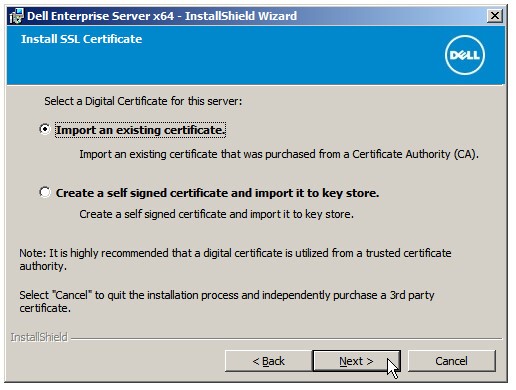Click the 'Select a Digital Certificate for this server' text
This screenshot has width=516, height=390.
tap(143, 101)
